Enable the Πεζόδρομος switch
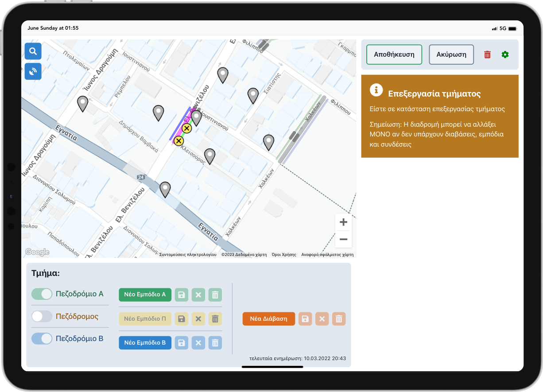543x392 pixels. pos(42,316)
